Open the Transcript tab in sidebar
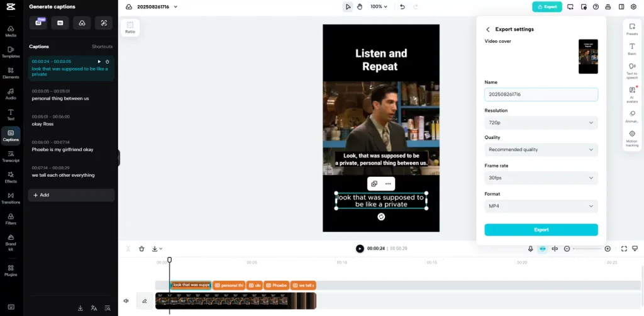 (11, 155)
